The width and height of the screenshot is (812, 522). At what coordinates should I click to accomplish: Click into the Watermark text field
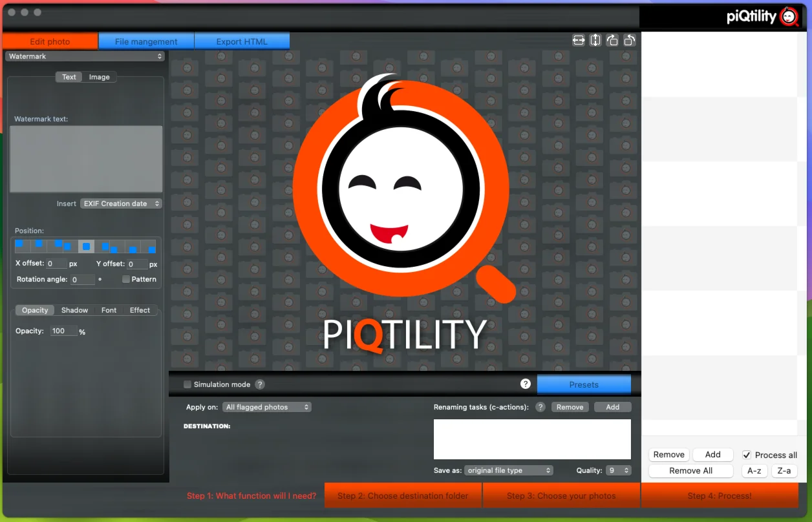click(86, 159)
